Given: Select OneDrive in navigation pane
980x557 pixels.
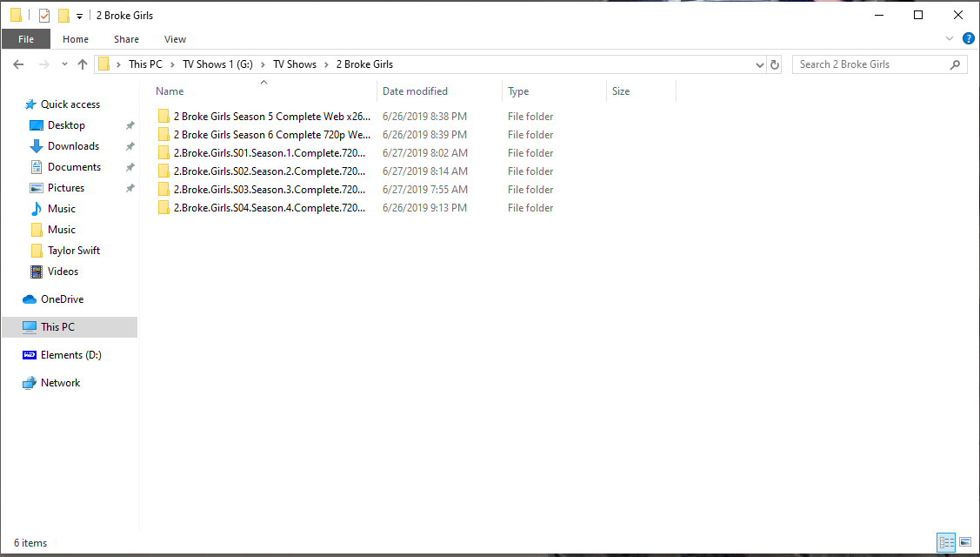Looking at the screenshot, I should tap(62, 299).
